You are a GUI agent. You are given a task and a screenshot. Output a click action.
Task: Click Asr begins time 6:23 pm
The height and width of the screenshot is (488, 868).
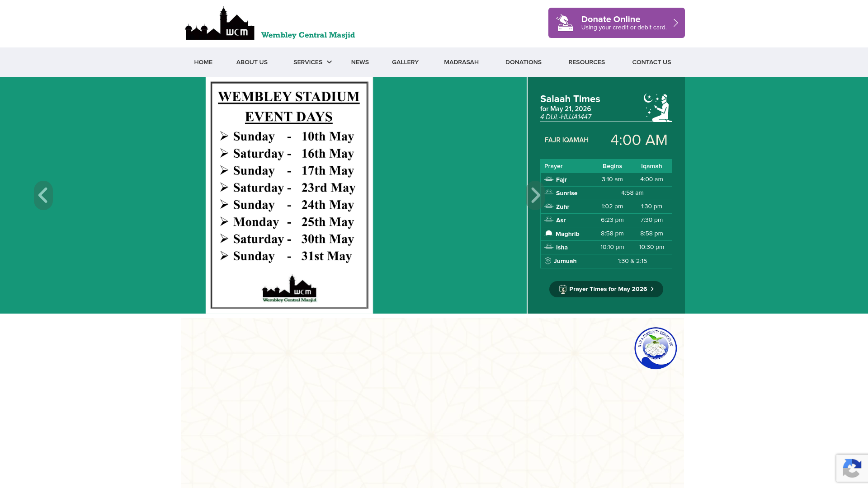(x=612, y=220)
